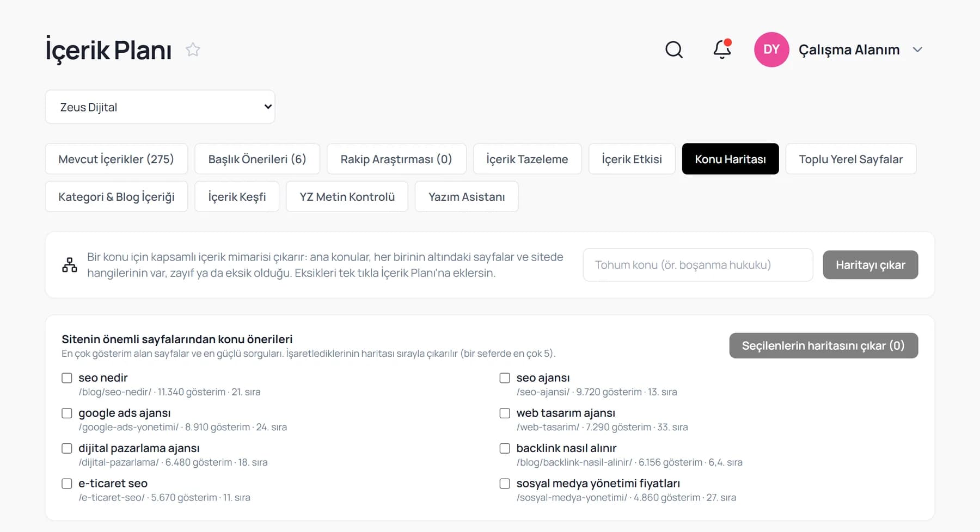980x532 pixels.
Task: Select the Yazım Asistanı tab
Action: [467, 196]
